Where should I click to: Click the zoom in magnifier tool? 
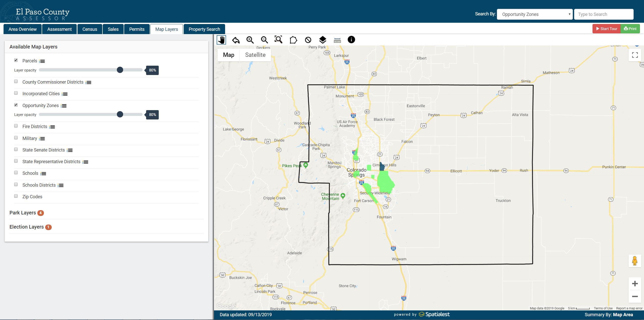point(250,40)
